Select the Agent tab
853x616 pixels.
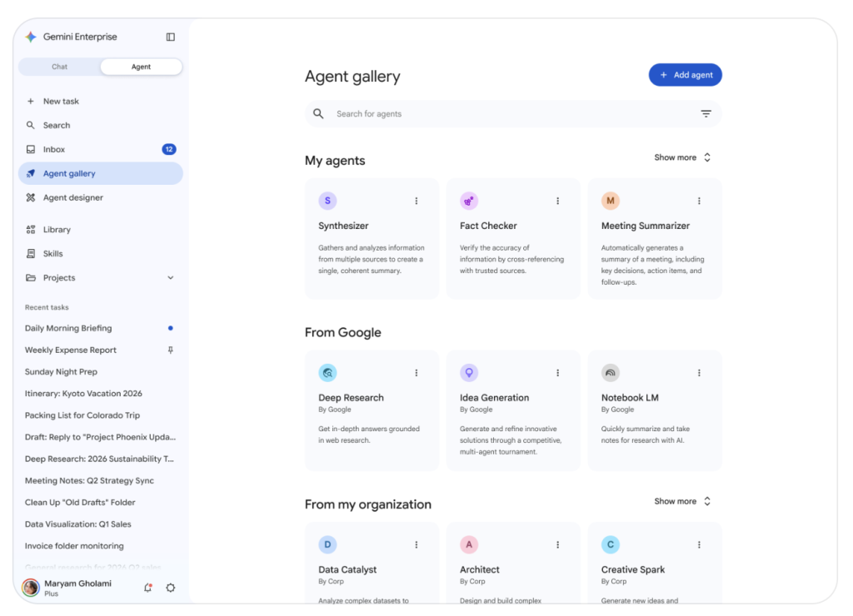141,67
